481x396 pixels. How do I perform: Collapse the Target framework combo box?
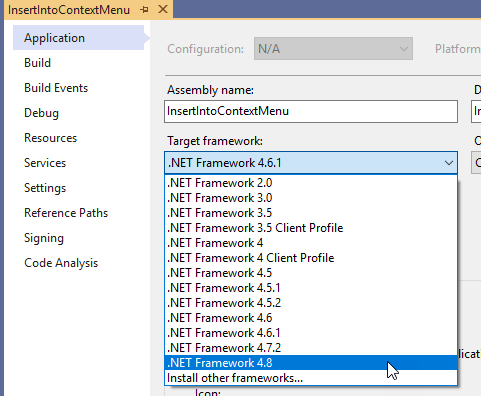click(x=311, y=163)
